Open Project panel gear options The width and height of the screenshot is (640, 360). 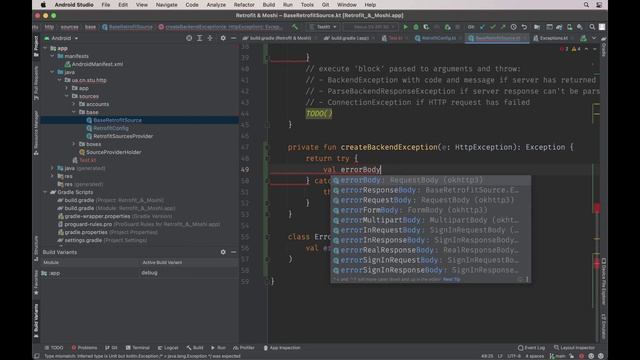(x=223, y=38)
